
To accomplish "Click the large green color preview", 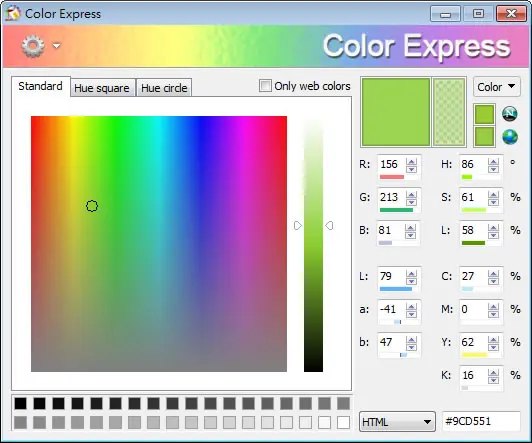I will (396, 112).
